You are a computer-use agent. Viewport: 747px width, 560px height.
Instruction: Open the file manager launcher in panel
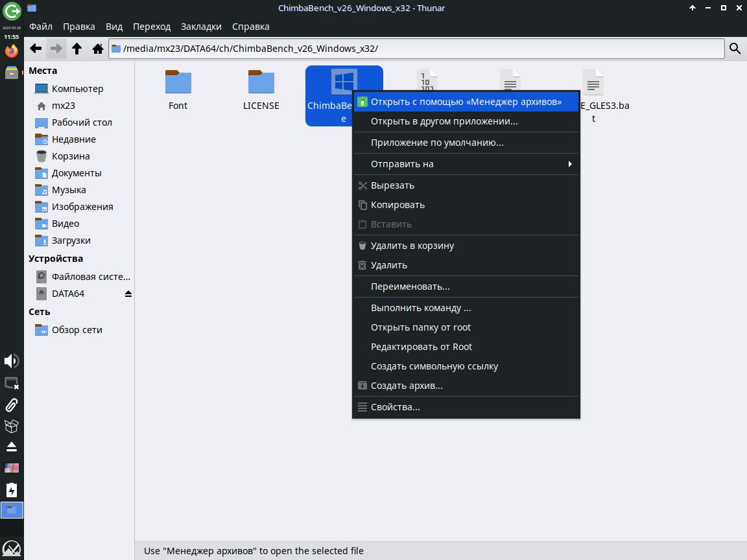pos(12,73)
